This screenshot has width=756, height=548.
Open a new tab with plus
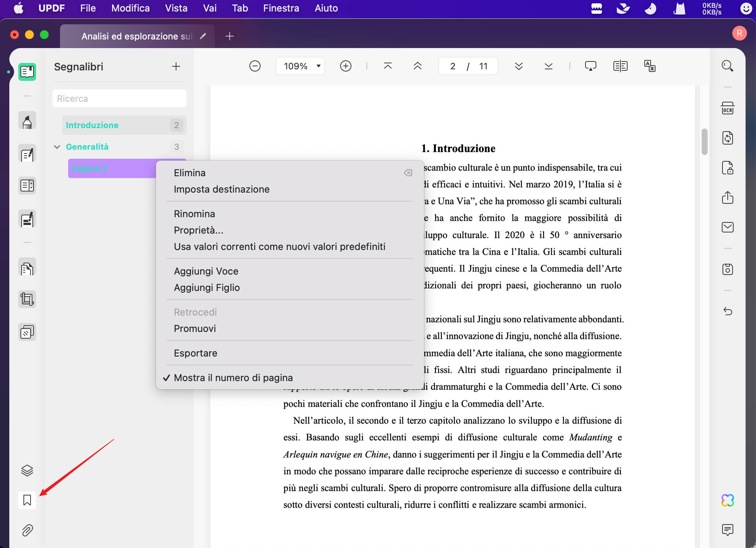[230, 36]
